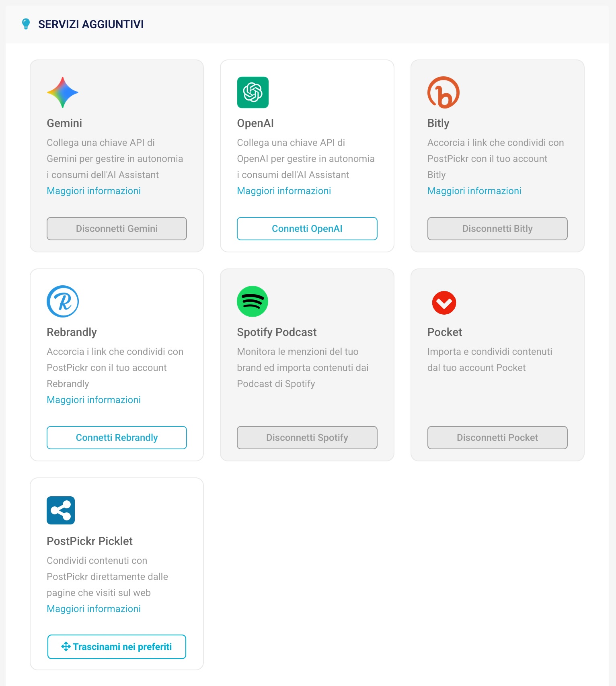The width and height of the screenshot is (616, 686).
Task: Open Maggiori informazioni link under Gemini
Action: (x=94, y=191)
